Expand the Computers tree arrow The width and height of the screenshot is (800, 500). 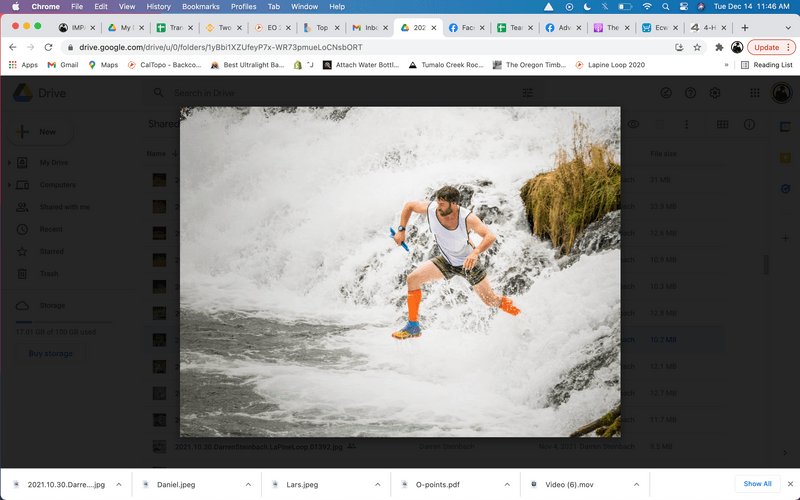(x=9, y=185)
